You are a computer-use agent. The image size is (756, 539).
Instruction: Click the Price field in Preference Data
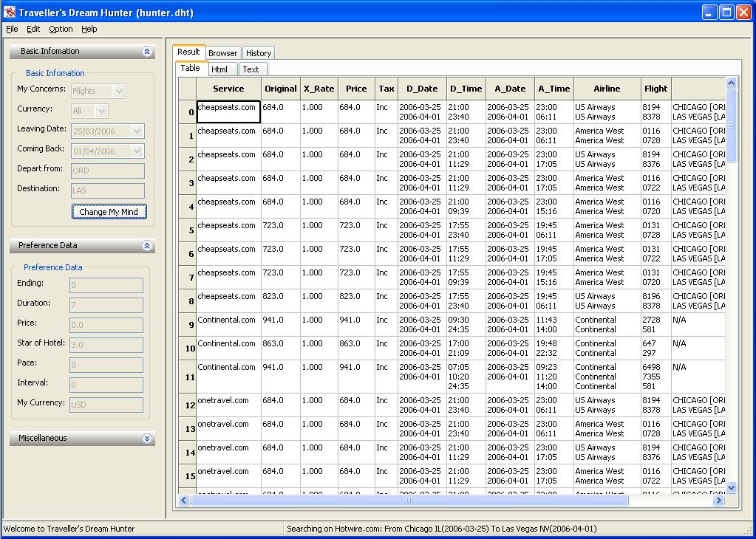tap(106, 325)
